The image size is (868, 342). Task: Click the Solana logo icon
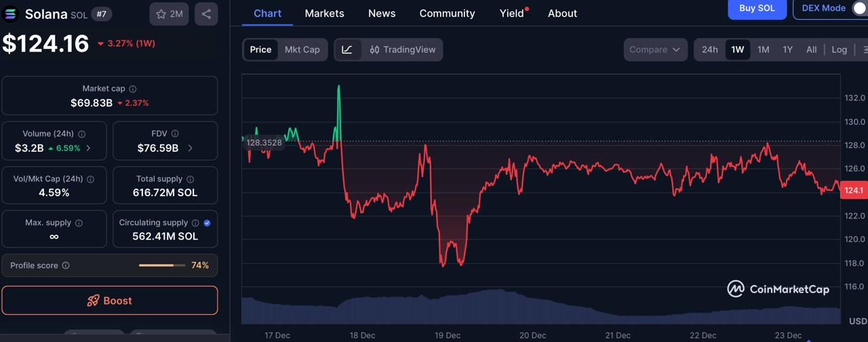coord(11,14)
